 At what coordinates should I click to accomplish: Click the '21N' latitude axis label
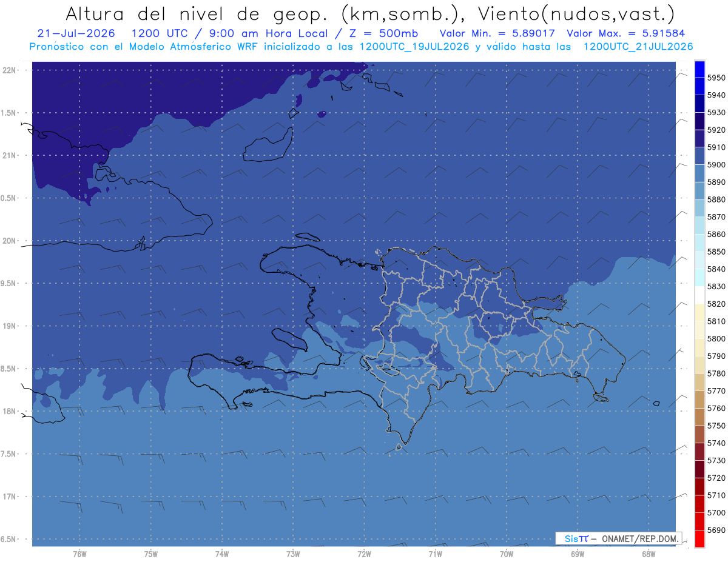pos(9,155)
